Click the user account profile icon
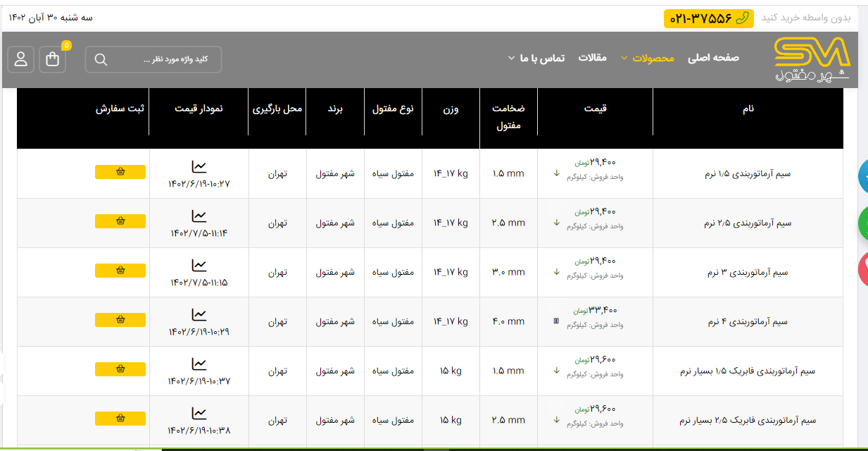868x451 pixels. [x=21, y=59]
